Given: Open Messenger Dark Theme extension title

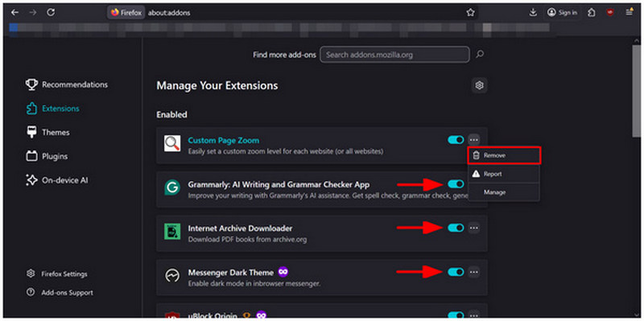Looking at the screenshot, I should pos(231,272).
